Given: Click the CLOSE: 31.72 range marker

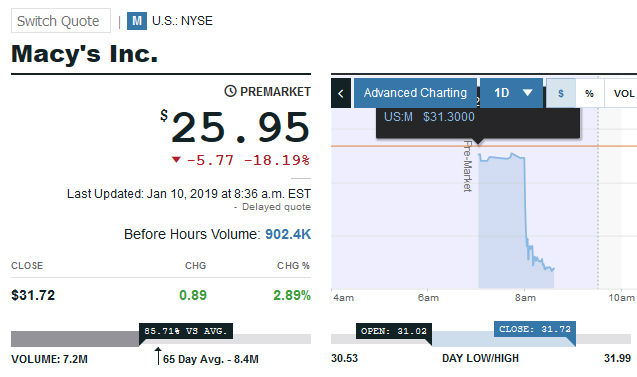Looking at the screenshot, I should coord(535,329).
